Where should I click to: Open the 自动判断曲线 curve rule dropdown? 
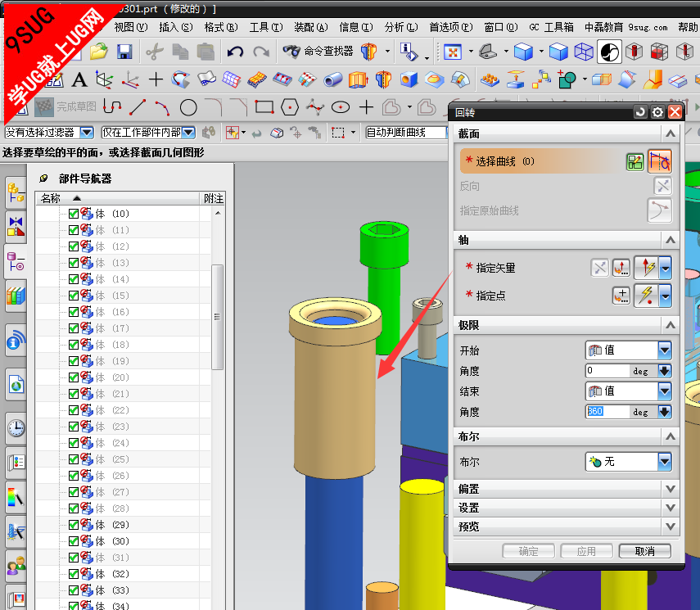(x=406, y=133)
